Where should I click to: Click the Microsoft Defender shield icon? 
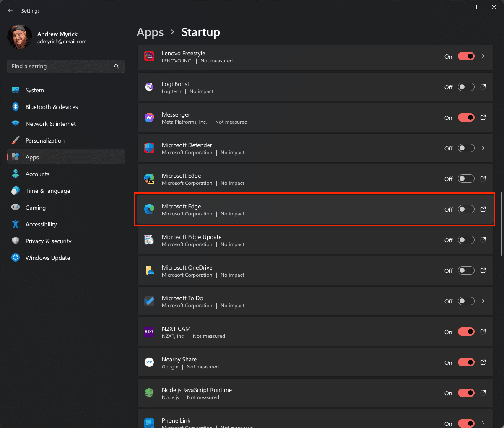click(x=149, y=148)
